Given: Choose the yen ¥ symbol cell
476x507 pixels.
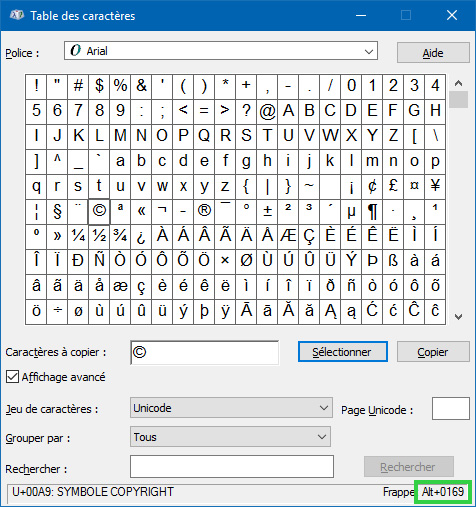Looking at the screenshot, I should click(x=435, y=186).
